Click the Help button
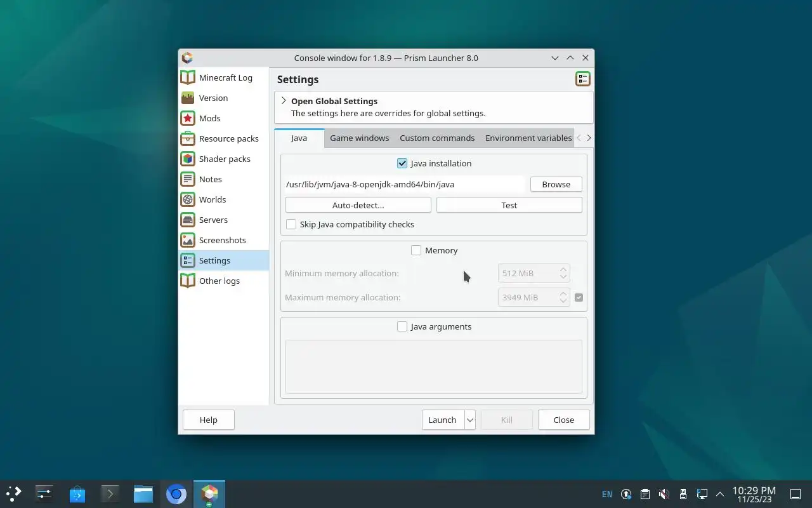Image resolution: width=812 pixels, height=508 pixels. point(209,420)
